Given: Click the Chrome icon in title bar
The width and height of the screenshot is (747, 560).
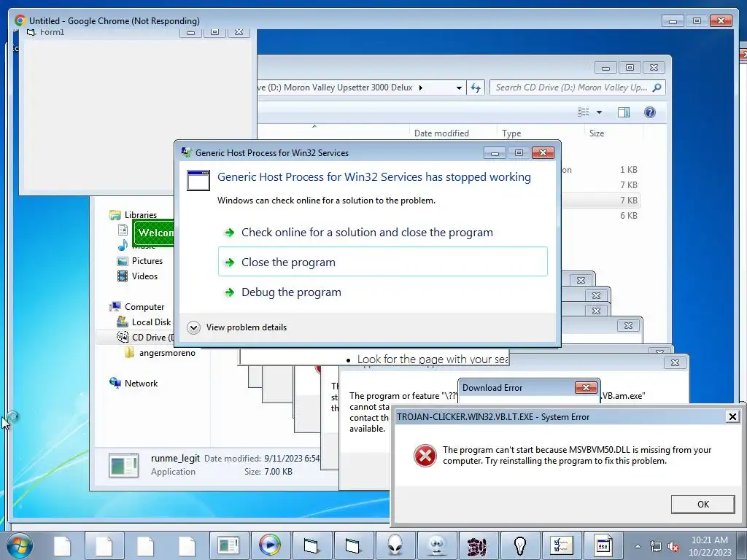Looking at the screenshot, I should (x=20, y=20).
